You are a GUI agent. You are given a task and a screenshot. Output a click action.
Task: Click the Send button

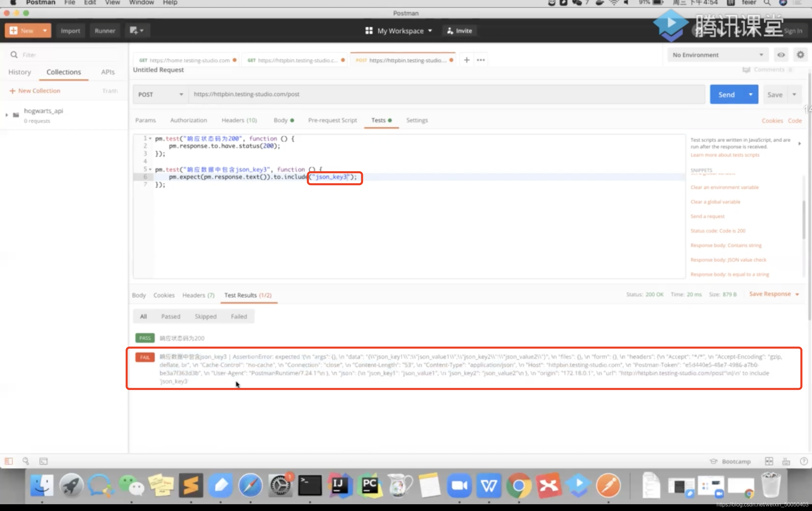pos(726,94)
